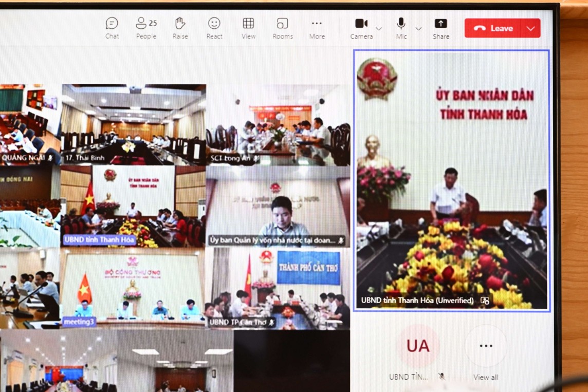Viewport: 588px width, 392px height.
Task: Open the React emoji menu
Action: coord(214,28)
